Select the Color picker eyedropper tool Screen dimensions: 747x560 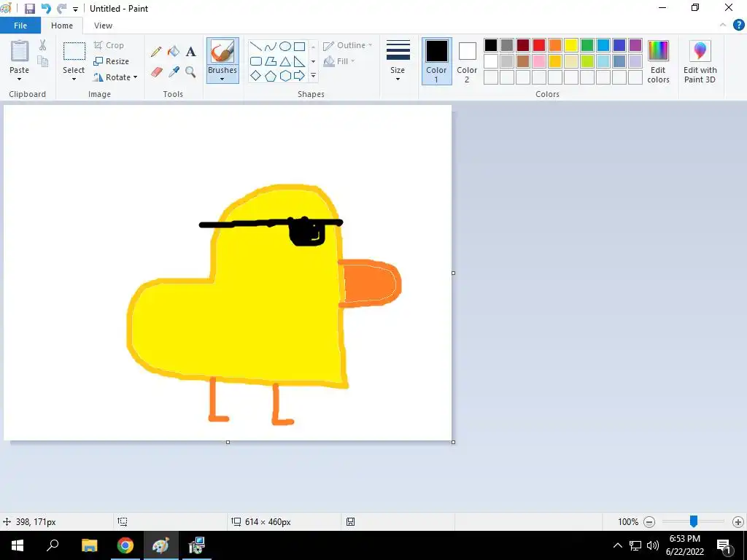tap(174, 72)
